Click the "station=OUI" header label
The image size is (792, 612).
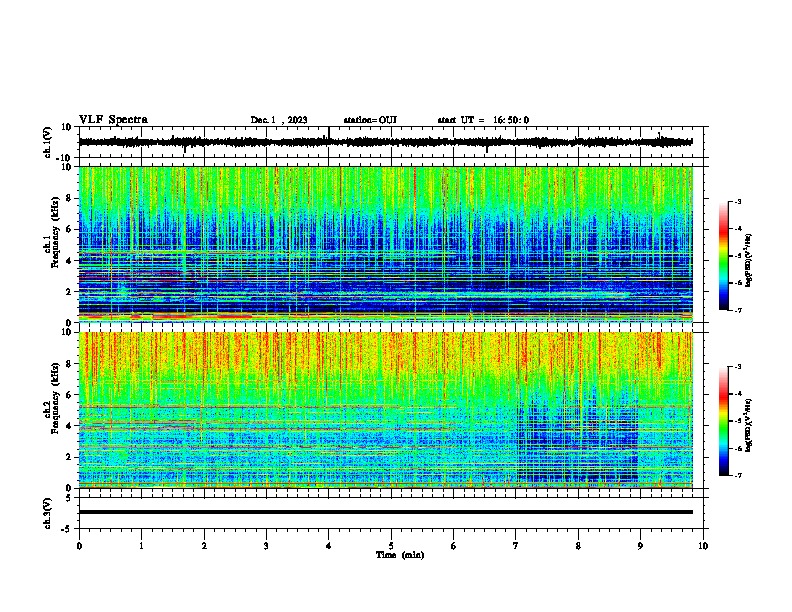click(x=370, y=120)
